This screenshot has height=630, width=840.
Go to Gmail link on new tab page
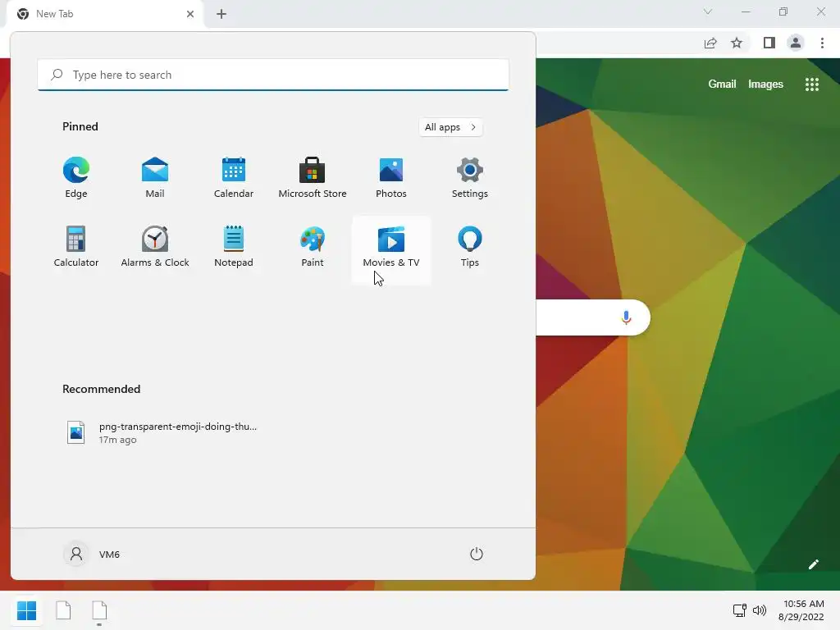pyautogui.click(x=722, y=84)
